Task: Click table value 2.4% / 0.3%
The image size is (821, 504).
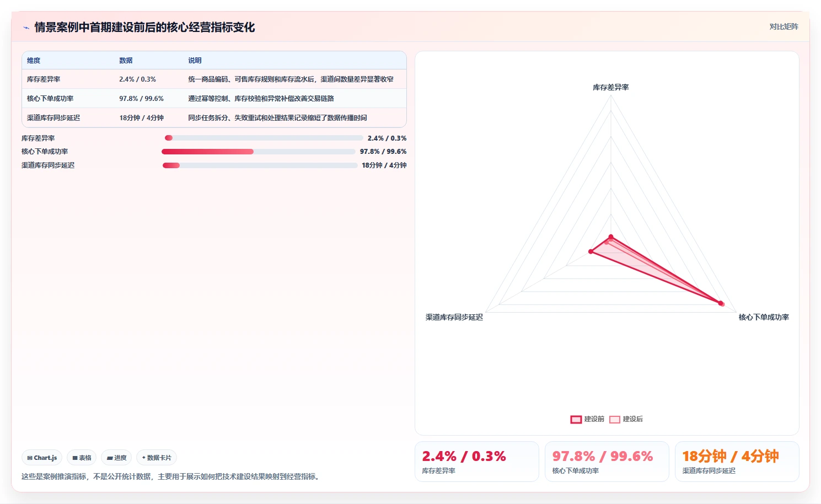Action: pyautogui.click(x=137, y=79)
